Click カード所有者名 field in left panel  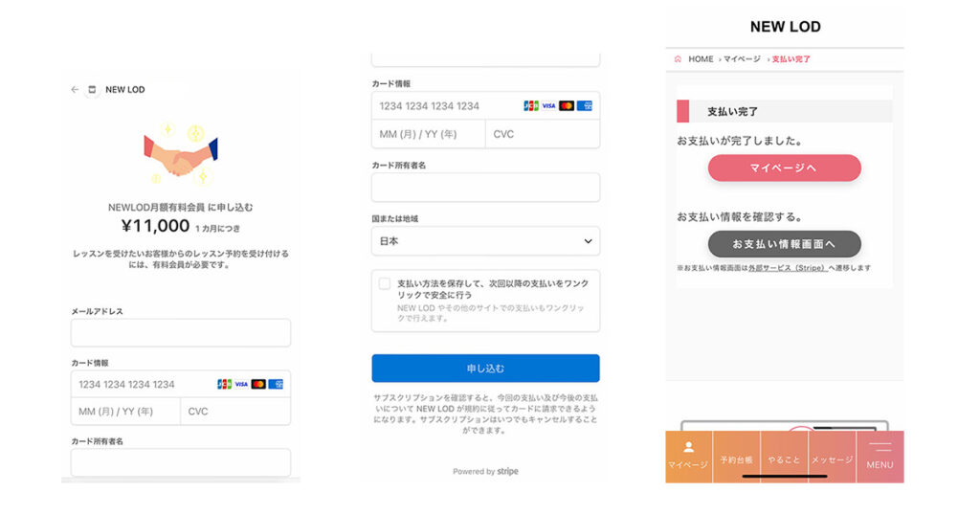(181, 462)
